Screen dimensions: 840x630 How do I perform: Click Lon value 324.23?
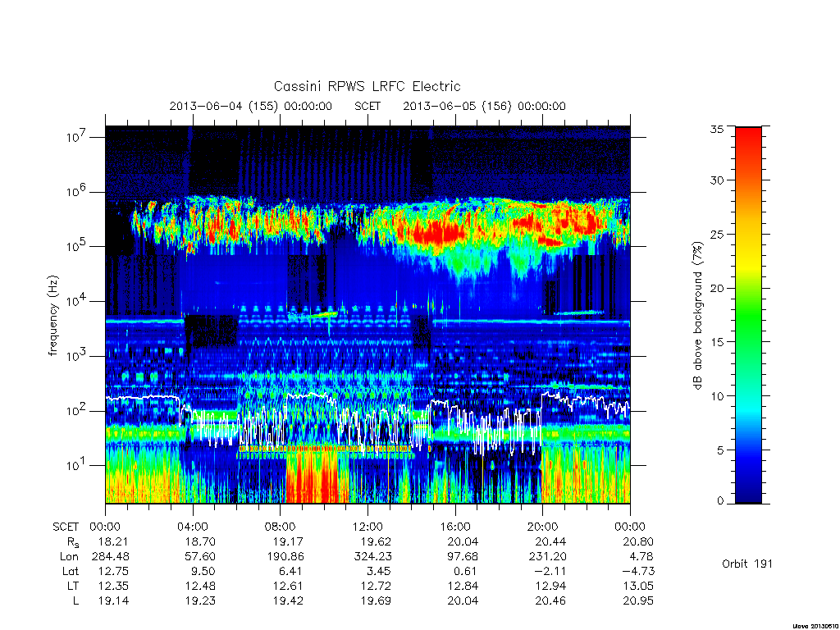coord(372,557)
